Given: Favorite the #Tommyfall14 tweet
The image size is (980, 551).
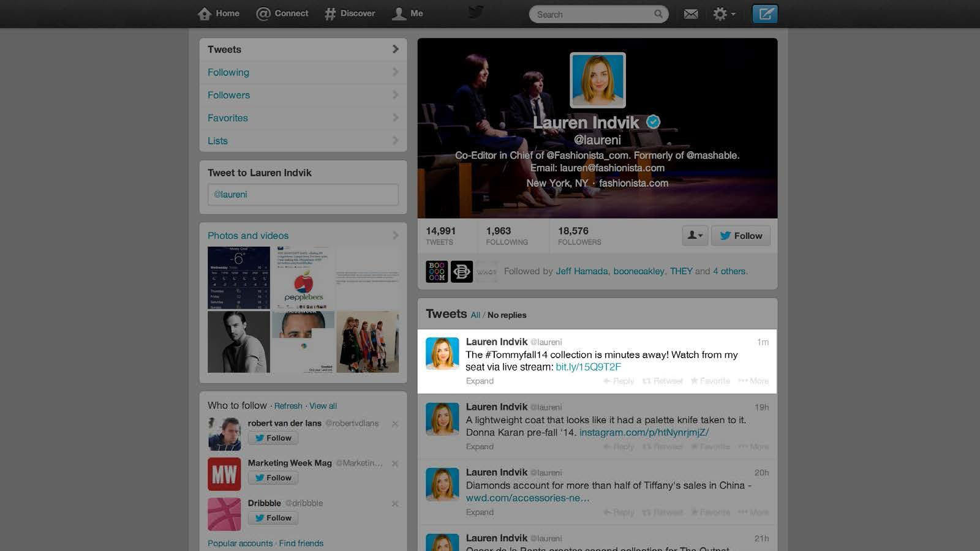Looking at the screenshot, I should [710, 381].
